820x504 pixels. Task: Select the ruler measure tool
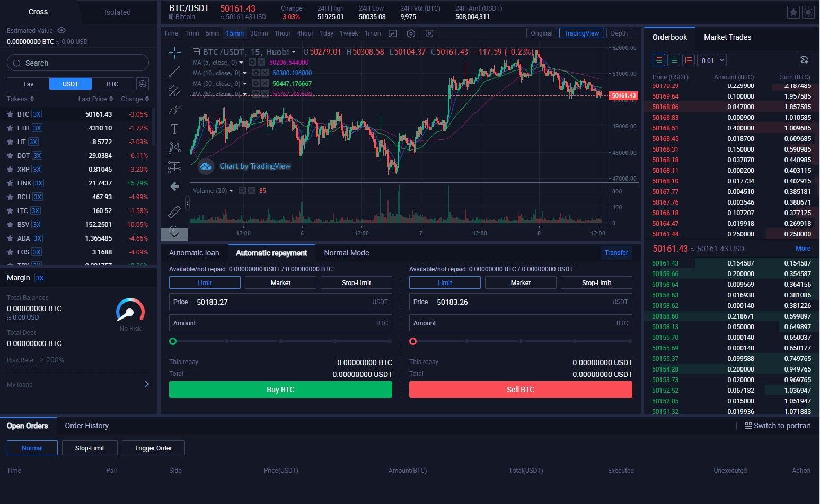[x=174, y=212]
